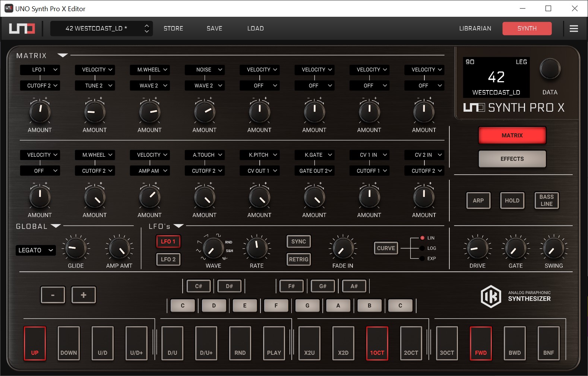Viewport: 588px width, 376px height.
Task: Click the DATA knob
Action: [550, 69]
